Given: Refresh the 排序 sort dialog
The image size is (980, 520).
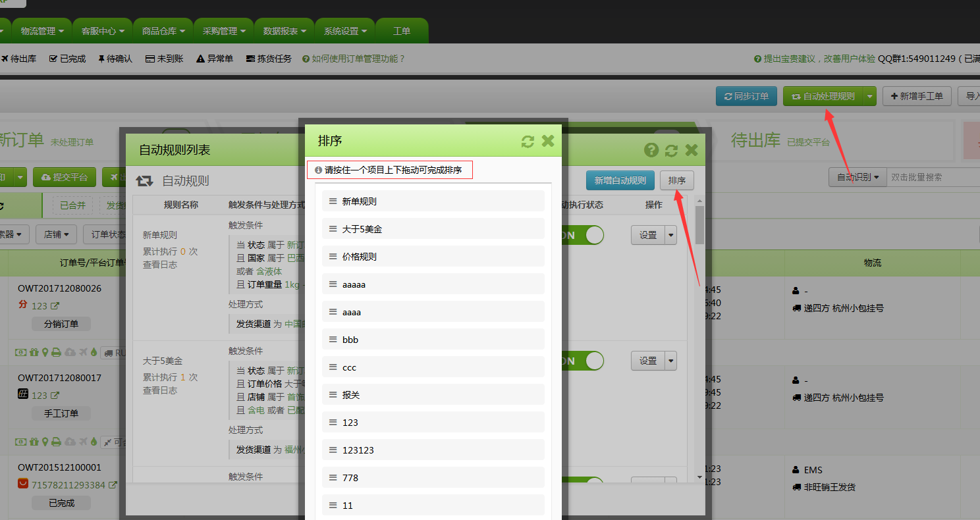Looking at the screenshot, I should pos(528,141).
